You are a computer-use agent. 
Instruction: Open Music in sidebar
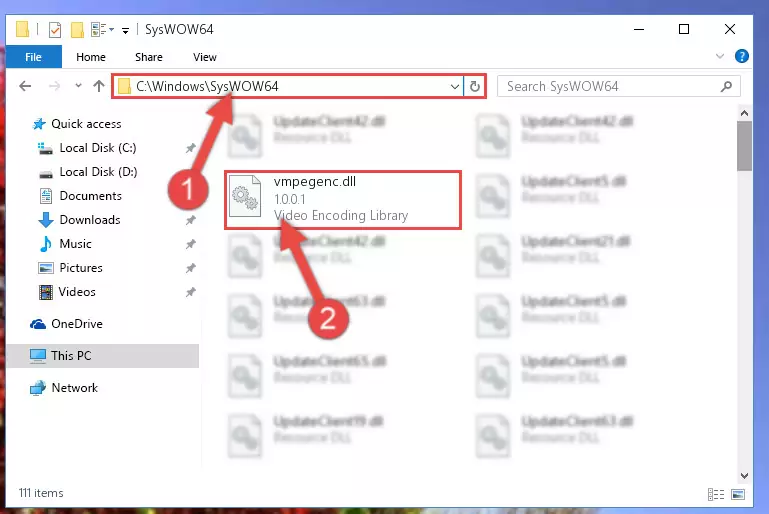[x=75, y=244]
